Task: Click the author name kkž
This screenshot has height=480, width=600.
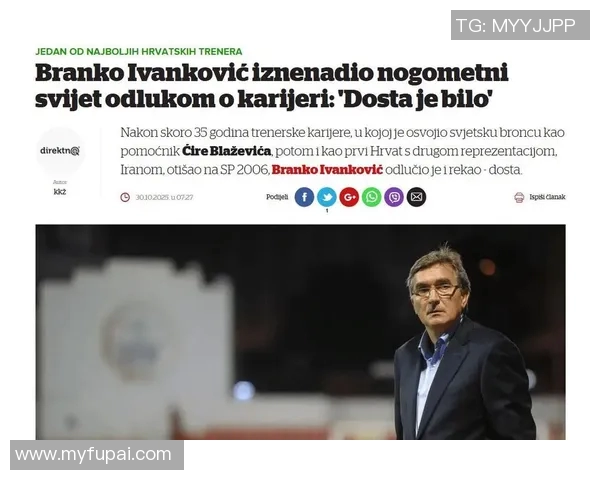Action: point(60,192)
